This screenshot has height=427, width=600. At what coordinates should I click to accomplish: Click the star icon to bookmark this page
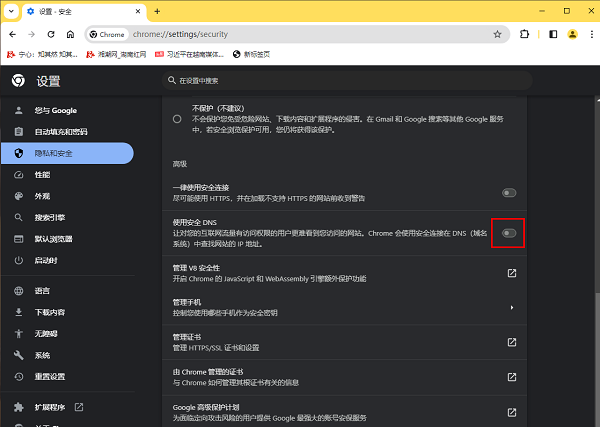tap(497, 34)
